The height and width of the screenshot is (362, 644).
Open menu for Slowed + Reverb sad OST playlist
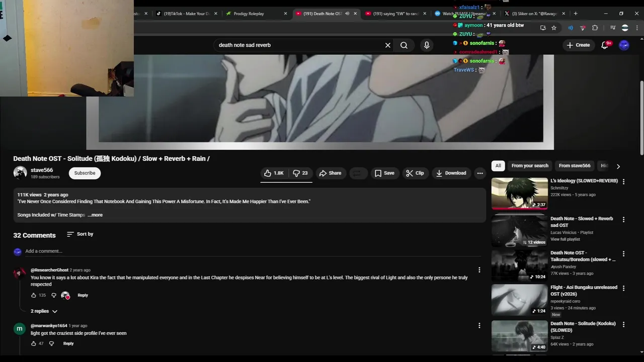coord(623,220)
